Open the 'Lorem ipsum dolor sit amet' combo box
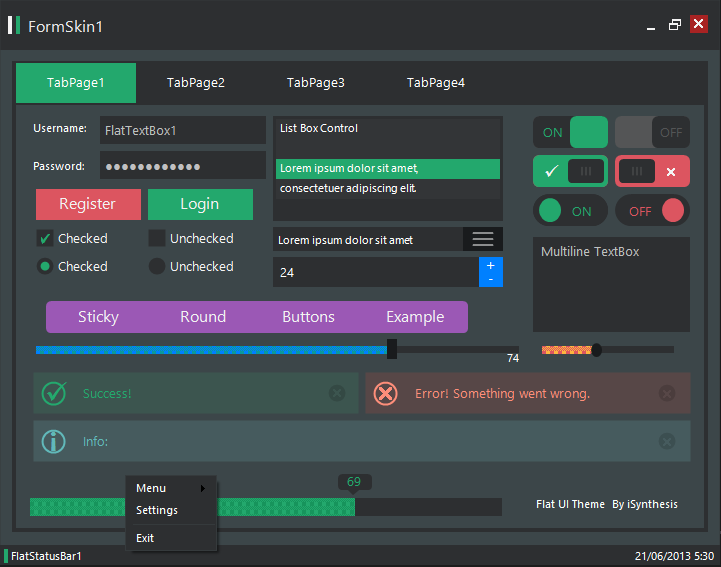 click(367, 239)
